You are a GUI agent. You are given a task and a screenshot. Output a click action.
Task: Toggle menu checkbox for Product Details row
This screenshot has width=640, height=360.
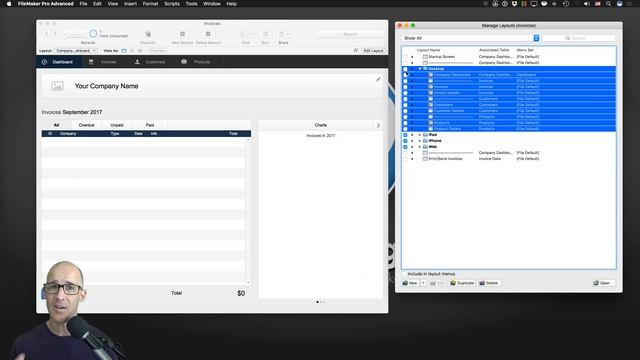[405, 129]
